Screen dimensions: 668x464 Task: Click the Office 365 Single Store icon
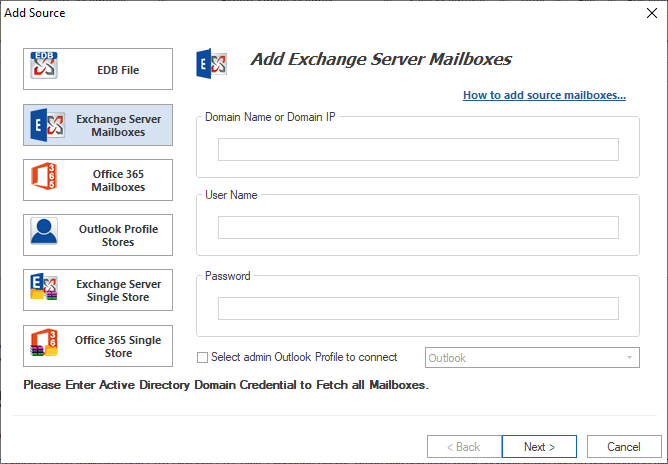pos(44,342)
